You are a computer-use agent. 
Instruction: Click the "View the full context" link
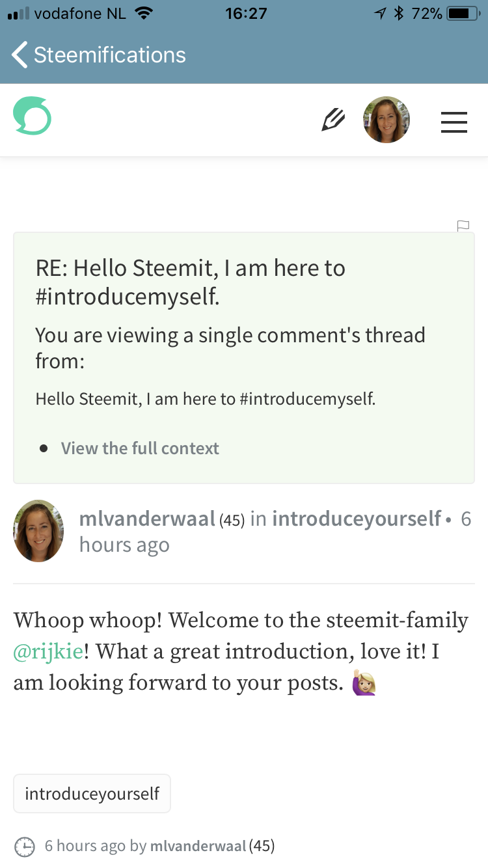(140, 448)
